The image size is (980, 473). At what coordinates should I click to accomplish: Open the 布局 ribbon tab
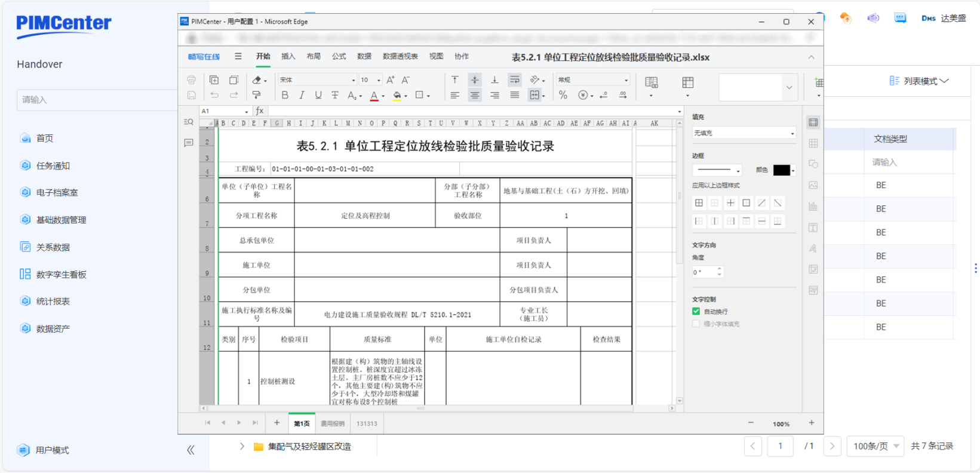(314, 57)
